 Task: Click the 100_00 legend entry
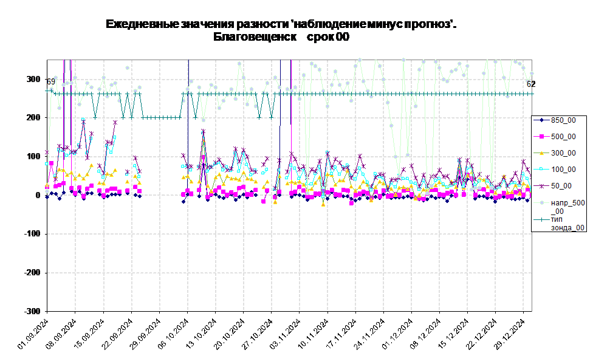coord(555,170)
